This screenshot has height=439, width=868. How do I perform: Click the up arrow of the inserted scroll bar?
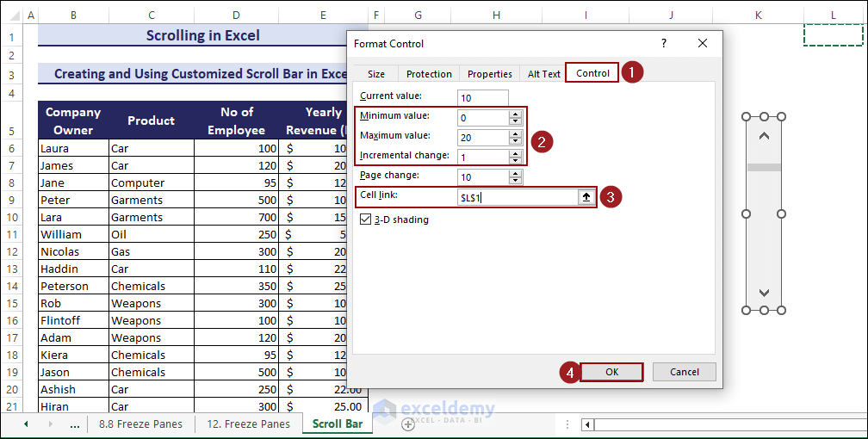pyautogui.click(x=764, y=136)
